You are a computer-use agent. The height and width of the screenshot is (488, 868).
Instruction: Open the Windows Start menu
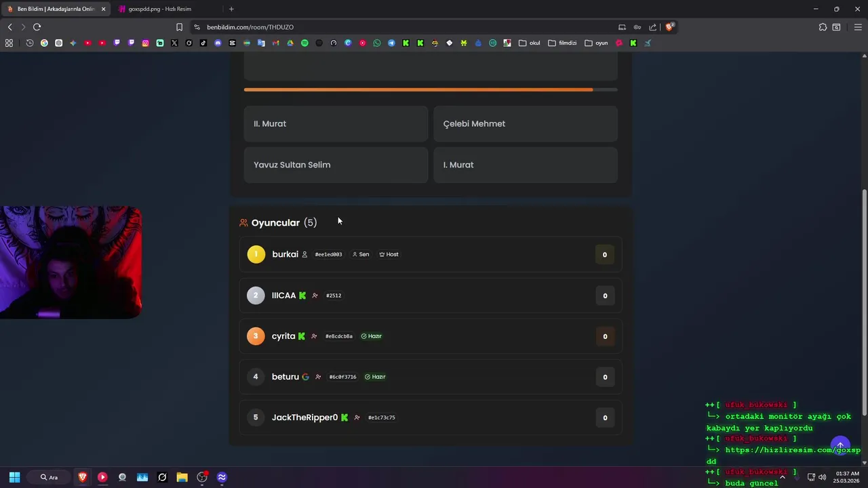click(x=14, y=477)
